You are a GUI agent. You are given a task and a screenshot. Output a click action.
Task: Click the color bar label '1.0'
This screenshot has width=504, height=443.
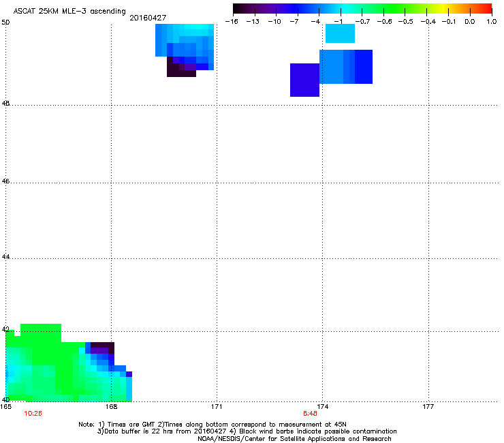[x=492, y=22]
